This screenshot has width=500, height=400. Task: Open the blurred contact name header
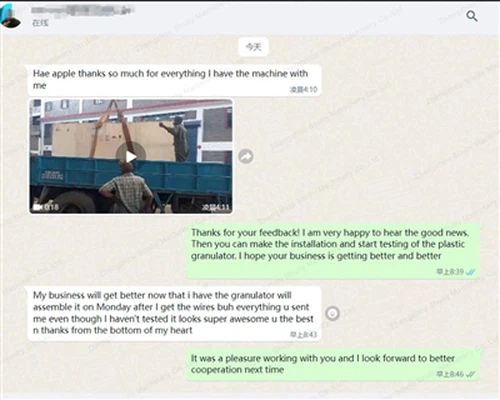tap(83, 10)
